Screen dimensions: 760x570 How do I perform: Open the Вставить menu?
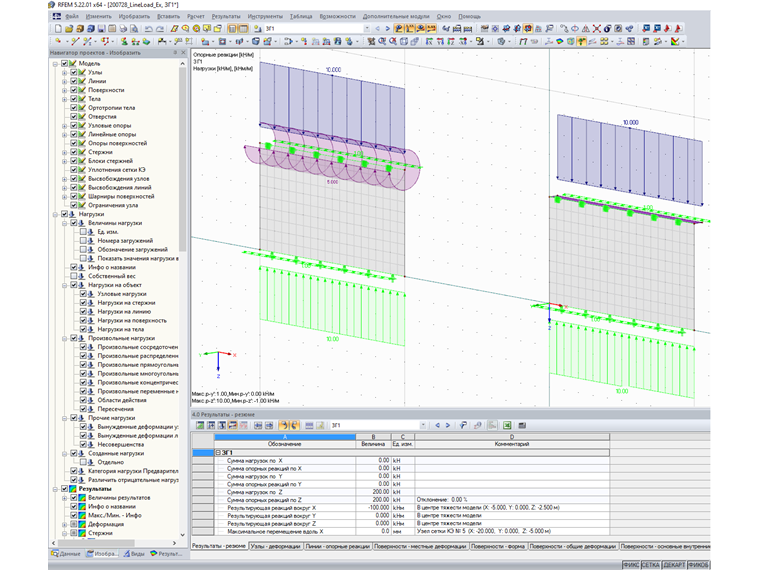click(169, 16)
